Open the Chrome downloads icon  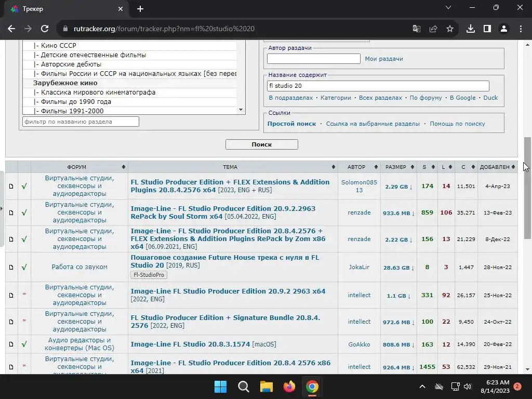click(471, 29)
